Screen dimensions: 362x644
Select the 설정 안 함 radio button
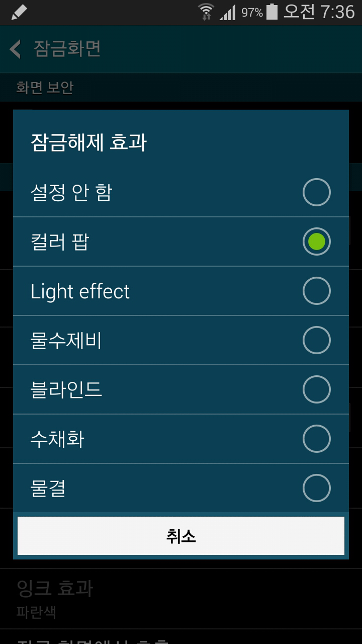(317, 192)
